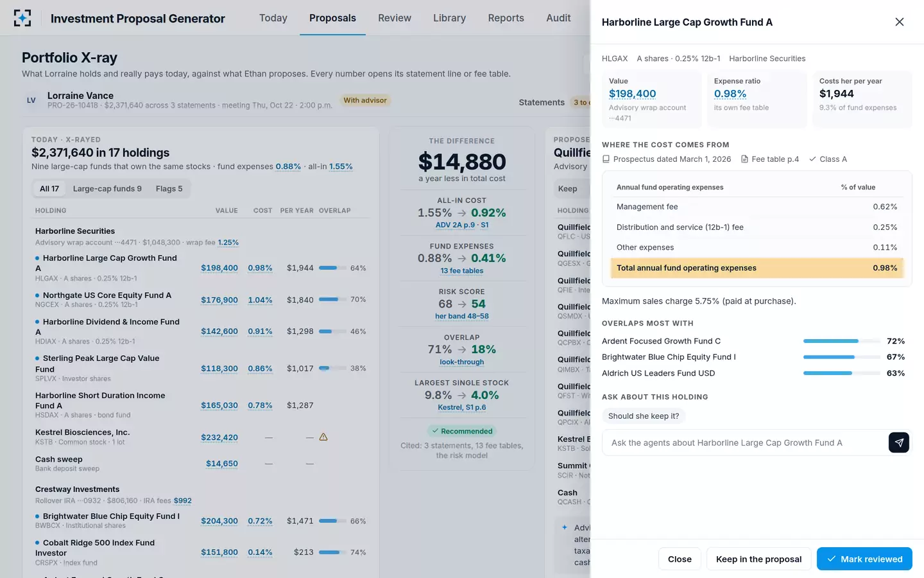Screen dimensions: 924x578
Task: Open the 13 fee tables citation link
Action: point(462,271)
